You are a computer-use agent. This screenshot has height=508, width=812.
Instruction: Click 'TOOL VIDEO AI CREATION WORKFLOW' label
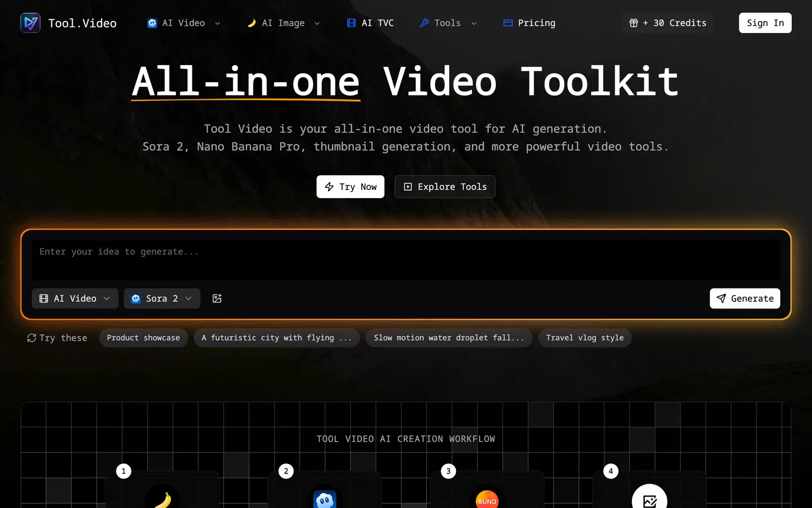[406, 439]
